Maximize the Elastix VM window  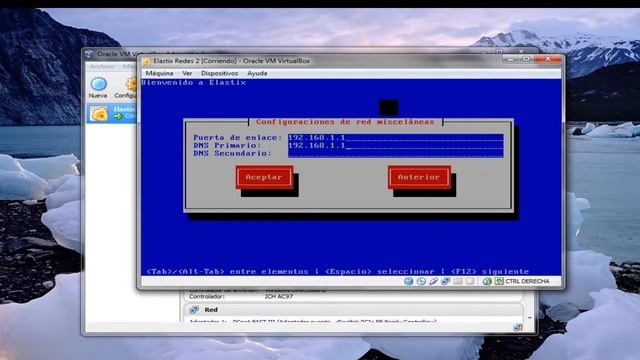[x=526, y=60]
